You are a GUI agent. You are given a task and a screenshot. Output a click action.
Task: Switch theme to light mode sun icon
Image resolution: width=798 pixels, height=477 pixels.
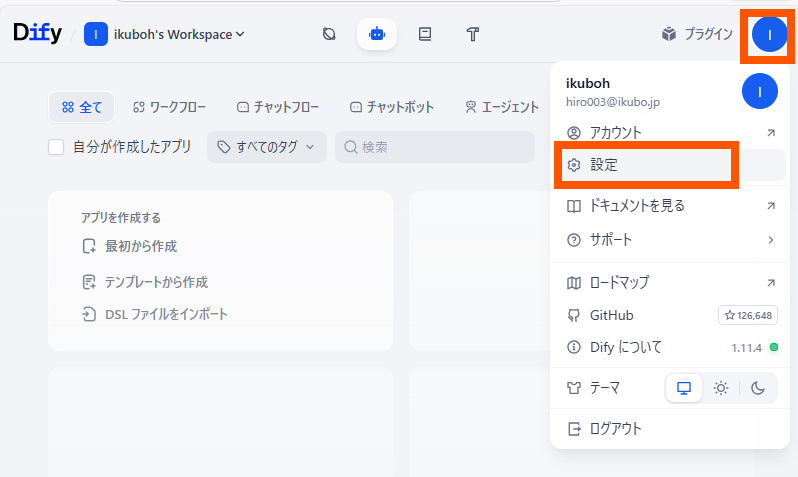(x=721, y=388)
